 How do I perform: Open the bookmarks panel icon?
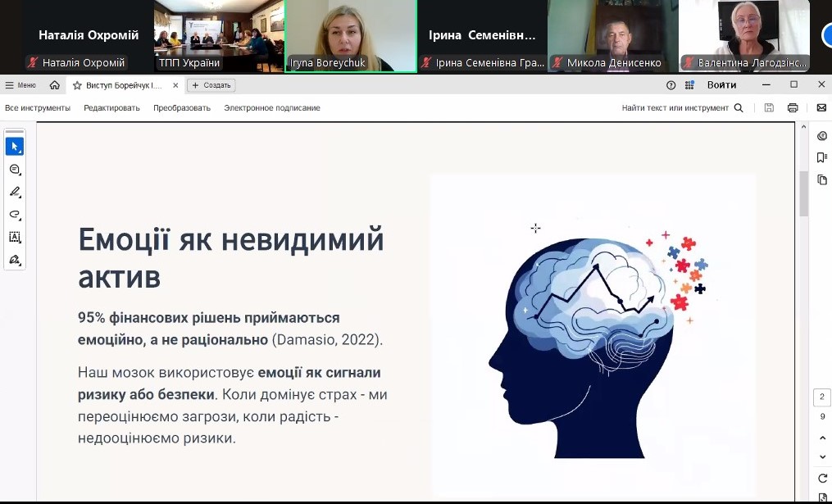[822, 158]
